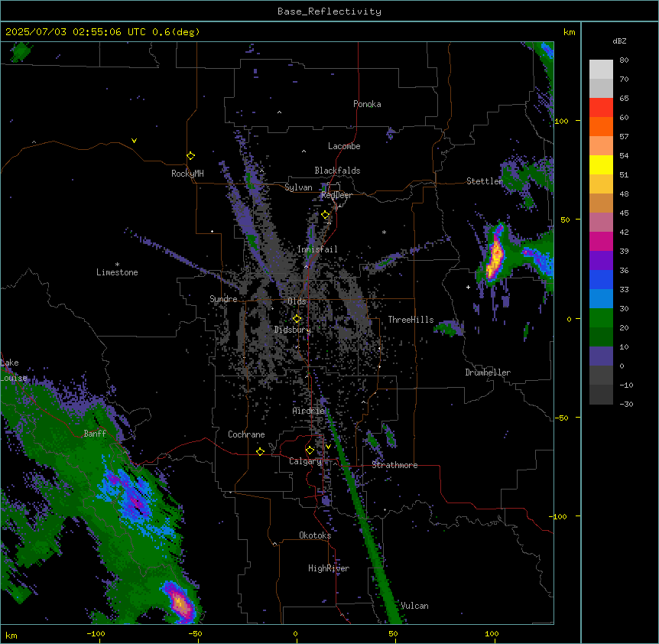This screenshot has height=644, width=659.
Task: Select the Okotoks label
Action: tap(315, 535)
